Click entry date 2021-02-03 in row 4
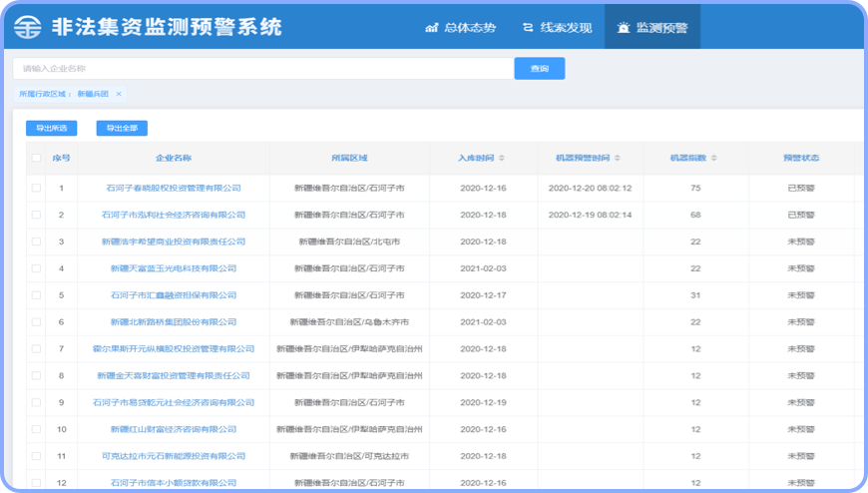The image size is (868, 493). click(483, 268)
